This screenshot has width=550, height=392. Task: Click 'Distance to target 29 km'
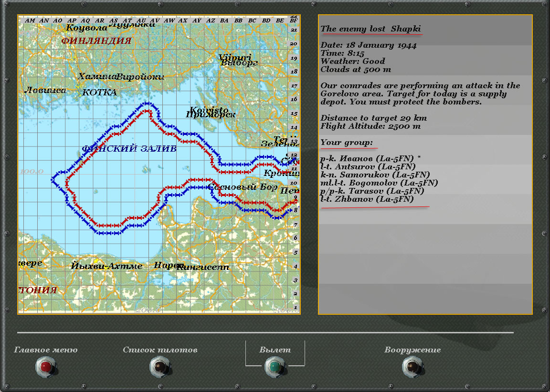373,118
